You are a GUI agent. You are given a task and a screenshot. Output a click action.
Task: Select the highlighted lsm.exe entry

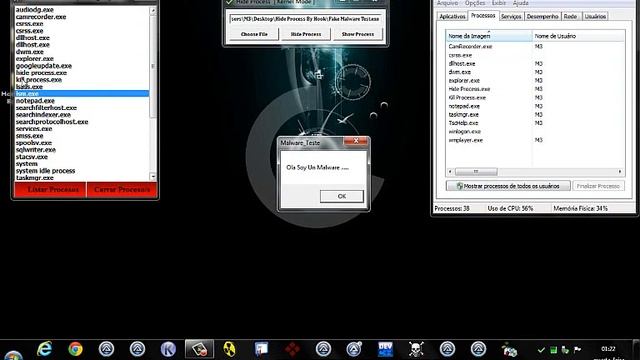coord(82,93)
